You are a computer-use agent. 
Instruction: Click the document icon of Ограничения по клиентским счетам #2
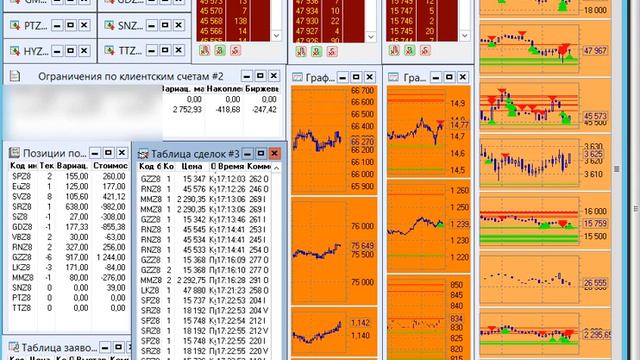[x=15, y=76]
